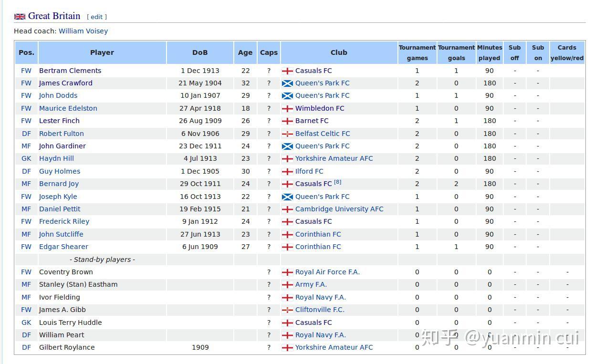The height and width of the screenshot is (364, 594).
Task: Open William Voisey head coach link
Action: point(83,31)
